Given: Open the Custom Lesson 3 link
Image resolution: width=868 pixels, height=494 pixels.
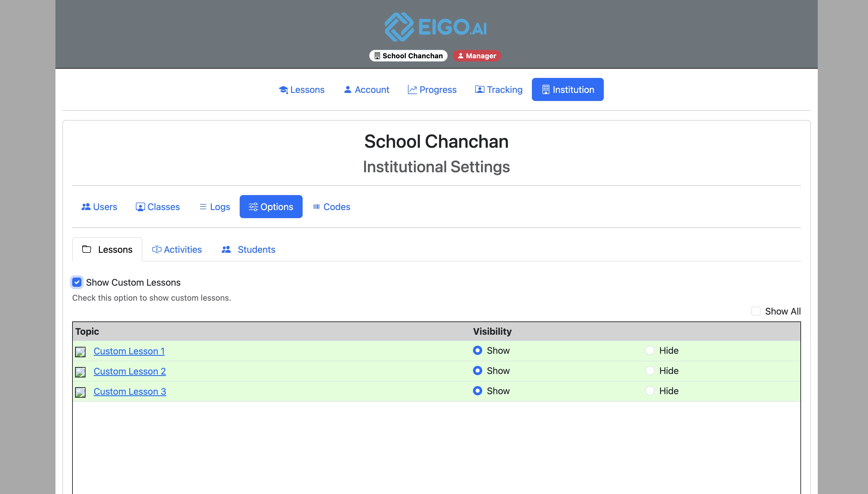Looking at the screenshot, I should pyautogui.click(x=130, y=392).
